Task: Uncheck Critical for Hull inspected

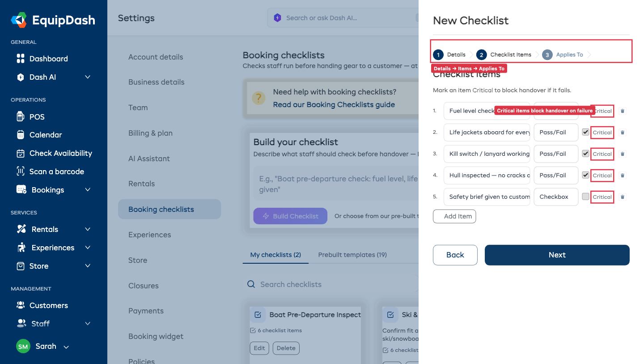Action: coord(585,175)
